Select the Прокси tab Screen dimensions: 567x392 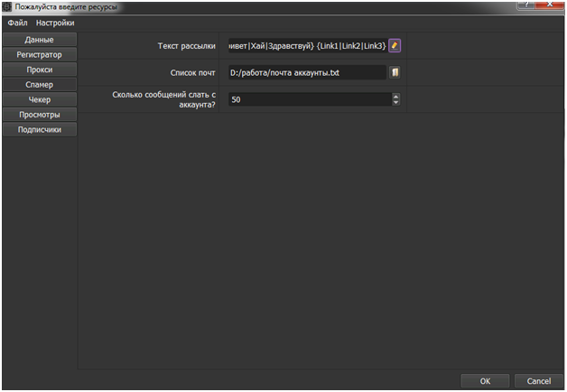(x=39, y=70)
